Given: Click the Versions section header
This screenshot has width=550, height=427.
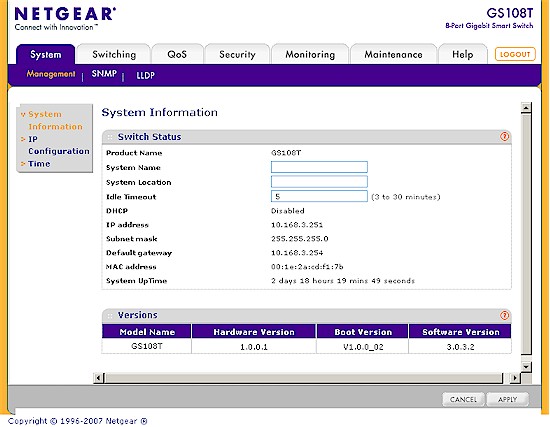Looking at the screenshot, I should click(306, 315).
